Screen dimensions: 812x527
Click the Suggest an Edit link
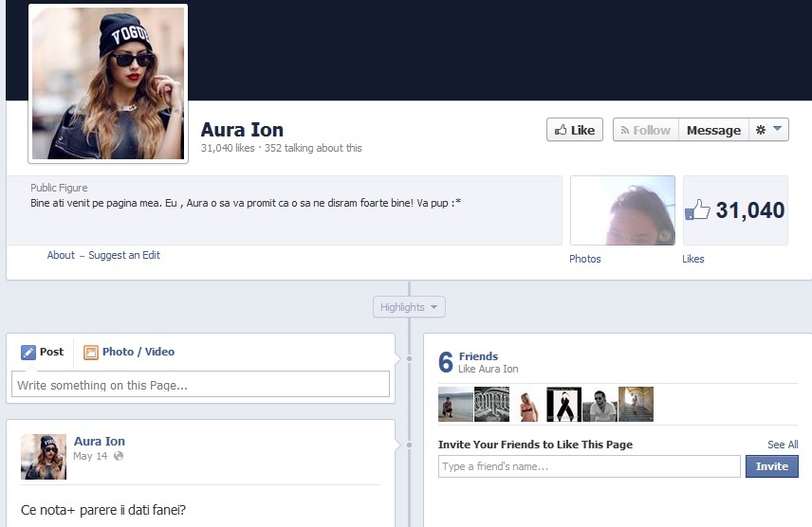124,255
